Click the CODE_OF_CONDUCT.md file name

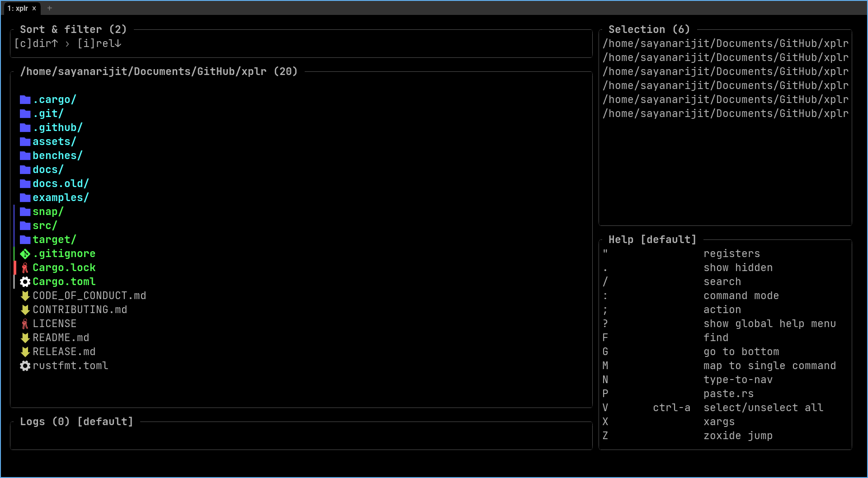tap(90, 296)
